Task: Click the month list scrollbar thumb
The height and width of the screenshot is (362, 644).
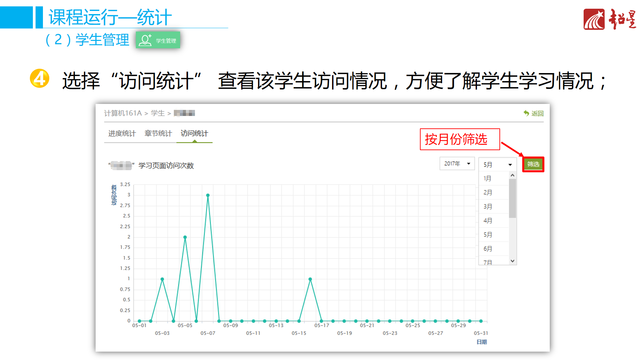Action: coord(512,198)
